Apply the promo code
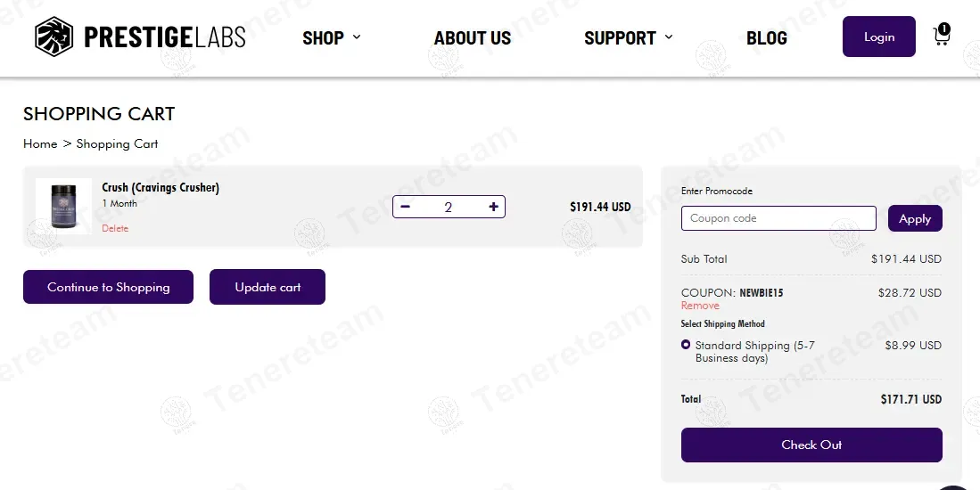Viewport: 980px width, 490px height. 915,218
